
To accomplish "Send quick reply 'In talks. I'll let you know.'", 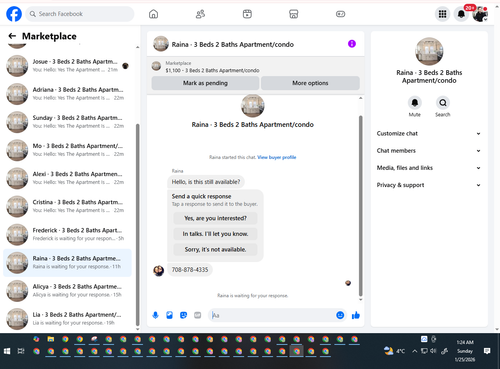I will click(x=215, y=234).
